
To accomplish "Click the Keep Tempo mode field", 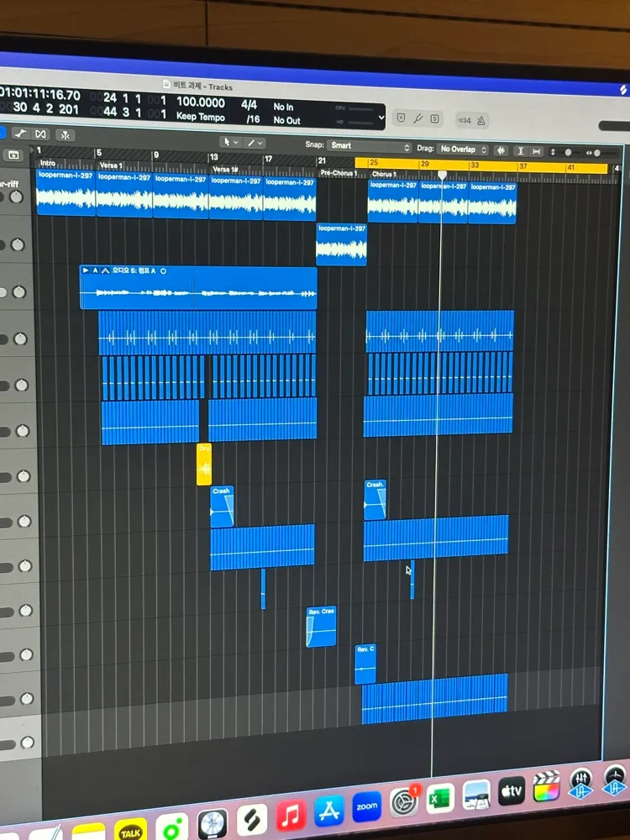I will tap(201, 117).
